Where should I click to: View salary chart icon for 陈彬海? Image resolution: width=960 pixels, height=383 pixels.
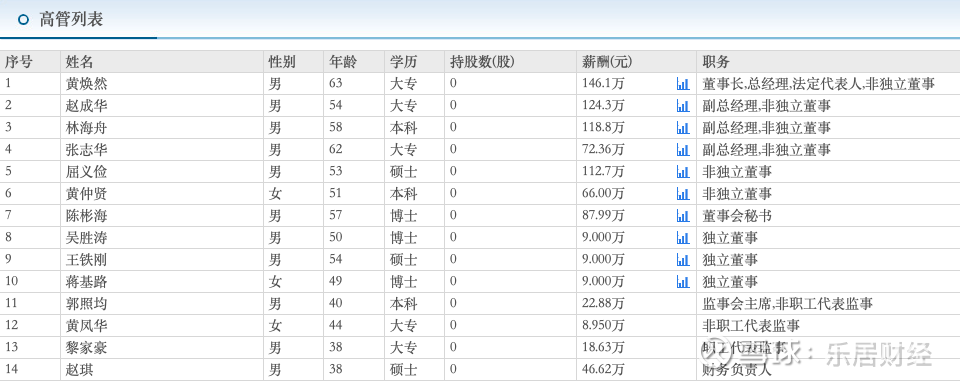click(x=683, y=216)
